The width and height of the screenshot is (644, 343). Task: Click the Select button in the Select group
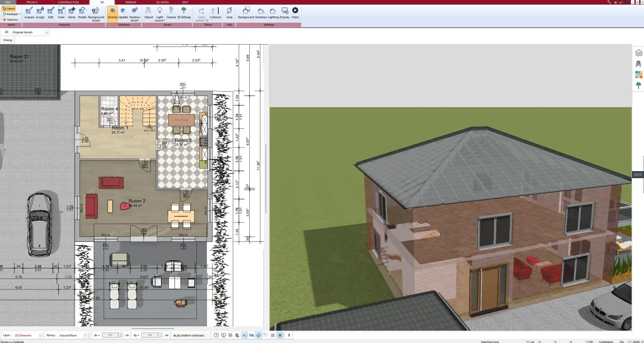pos(9,8)
